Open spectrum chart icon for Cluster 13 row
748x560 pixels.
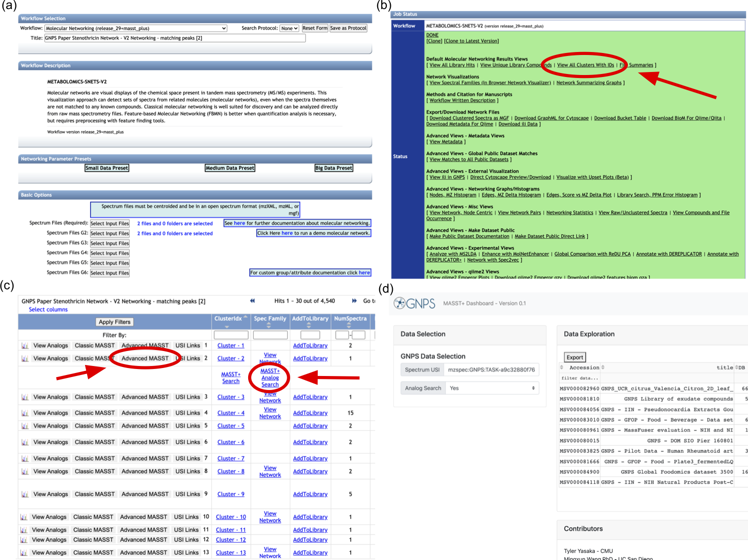point(24,553)
